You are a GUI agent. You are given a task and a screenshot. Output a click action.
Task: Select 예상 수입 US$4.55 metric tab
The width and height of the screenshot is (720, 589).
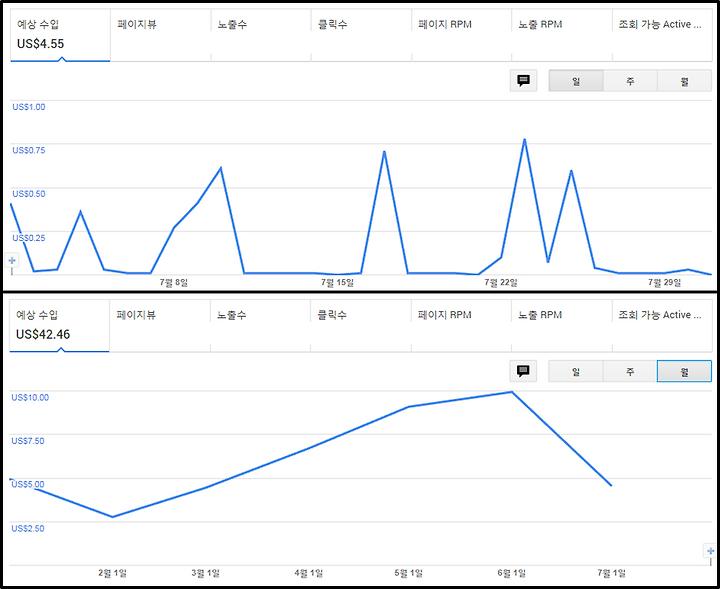(60, 35)
